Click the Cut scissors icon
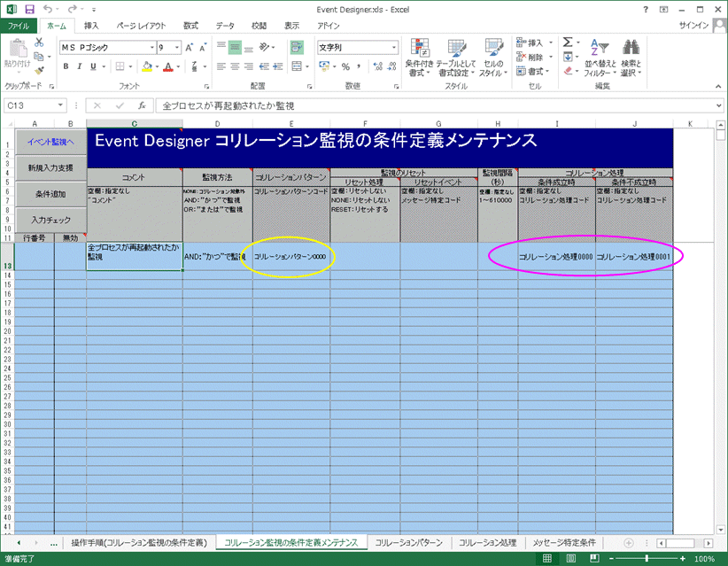The width and height of the screenshot is (728, 566). point(39,43)
